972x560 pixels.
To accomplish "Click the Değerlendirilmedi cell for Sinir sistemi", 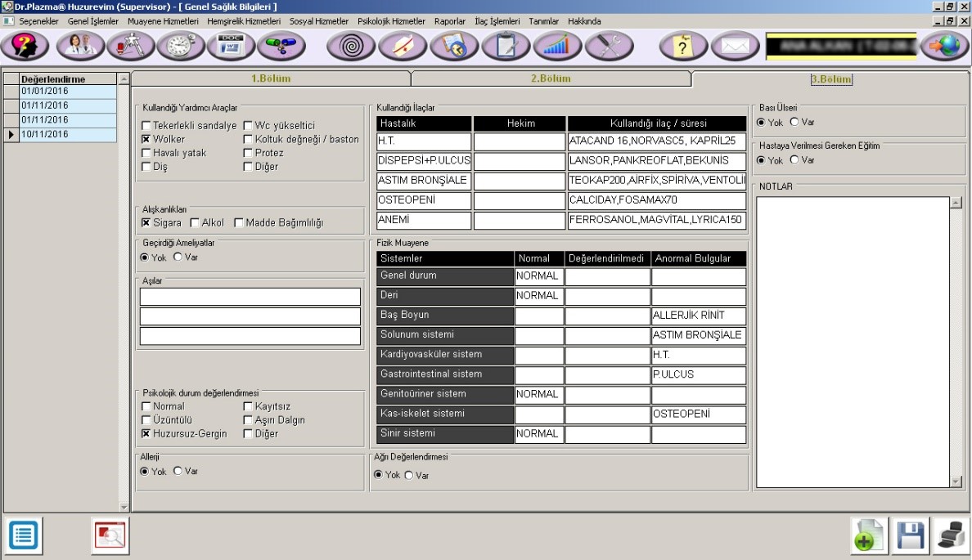I will click(x=607, y=434).
